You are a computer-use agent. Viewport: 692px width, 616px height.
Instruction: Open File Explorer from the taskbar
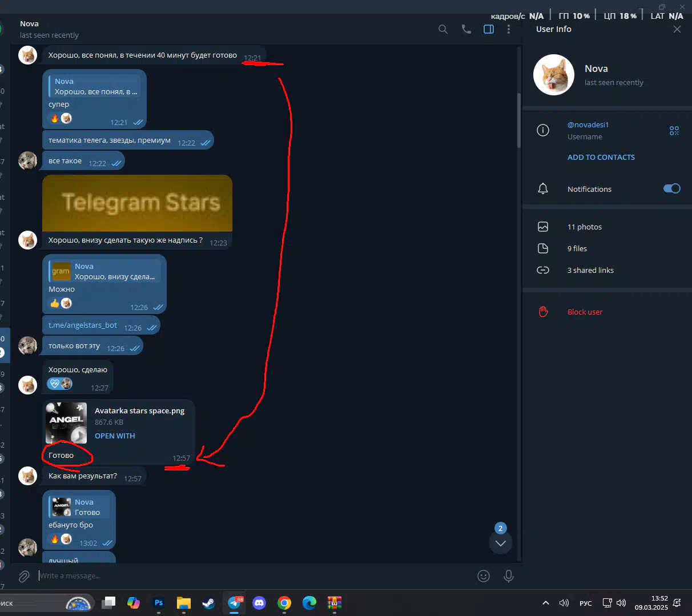click(183, 603)
